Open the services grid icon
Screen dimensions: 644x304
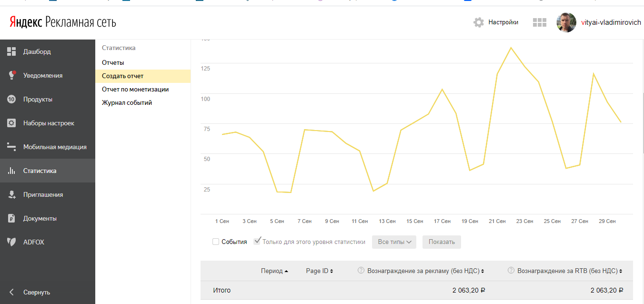(540, 22)
